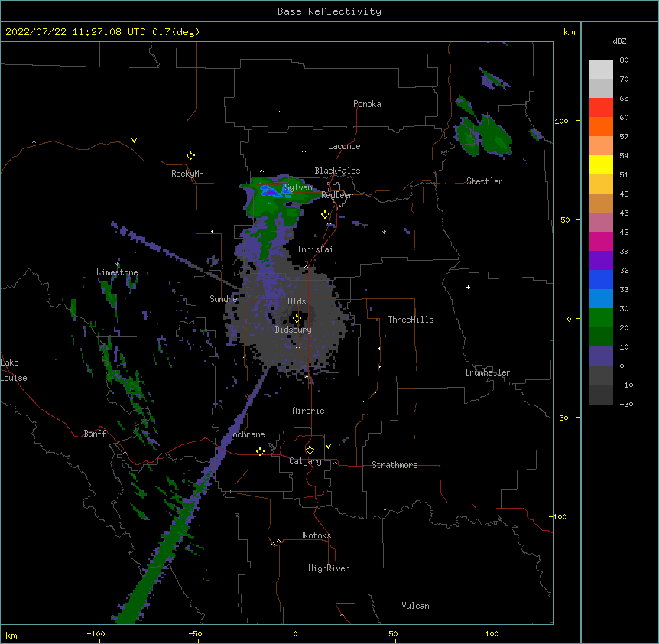The image size is (659, 644).
Task: Select the Base_Reflectivity title text
Action: tap(329, 11)
